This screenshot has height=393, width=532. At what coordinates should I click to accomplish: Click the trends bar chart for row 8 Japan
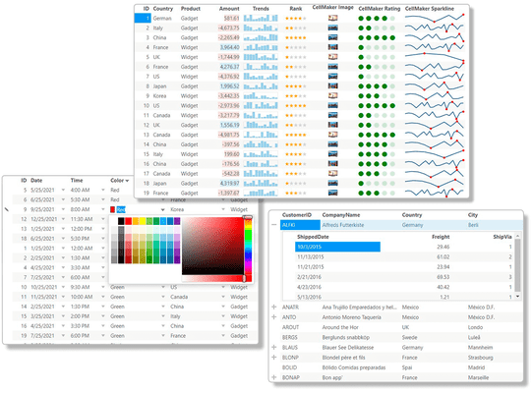pyautogui.click(x=261, y=86)
